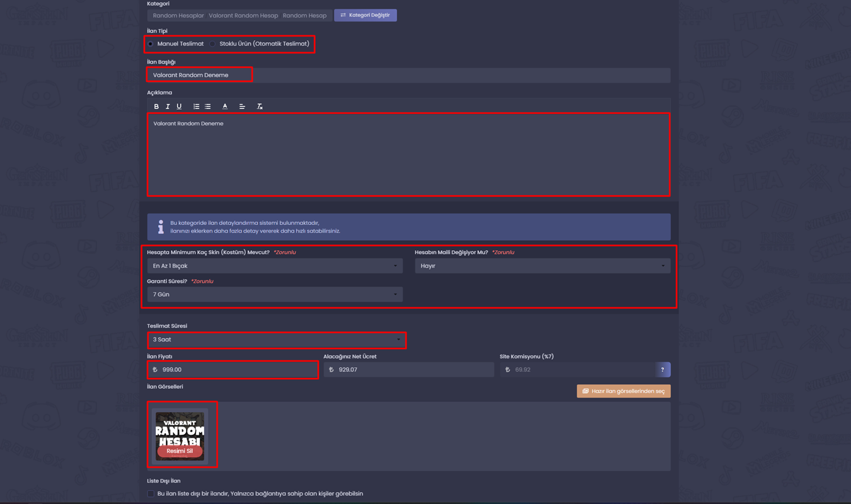851x504 pixels.
Task: Select Stoklu Ürün (Otomatik Teslimat) option
Action: tap(212, 44)
